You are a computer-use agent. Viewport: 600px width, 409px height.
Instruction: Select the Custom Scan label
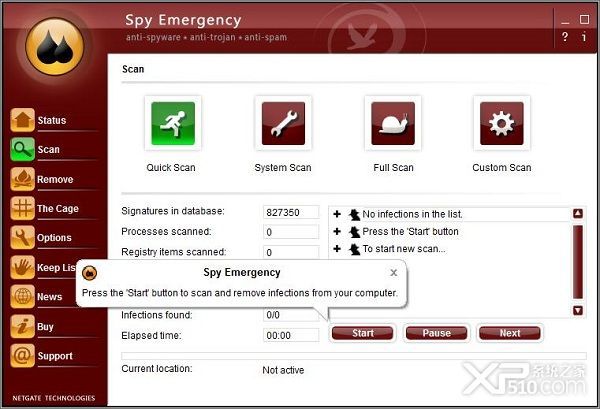(x=502, y=168)
